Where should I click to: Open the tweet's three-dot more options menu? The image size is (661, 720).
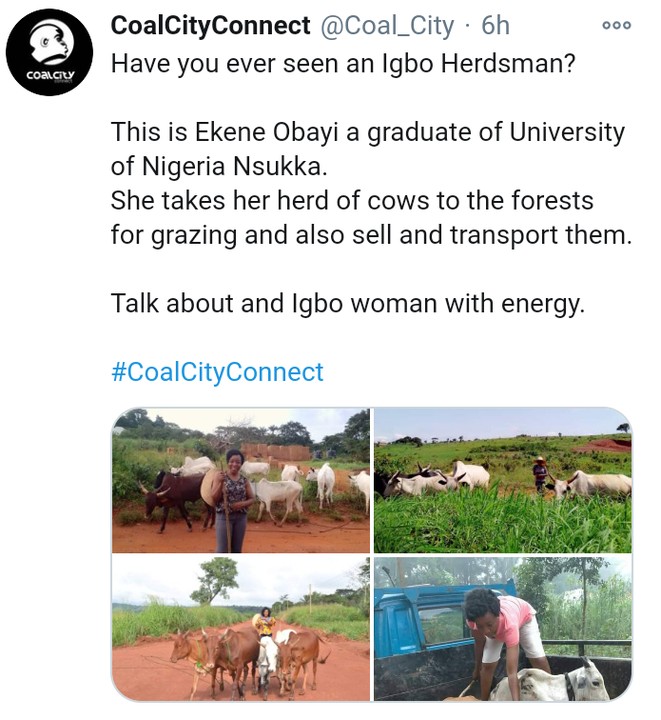click(616, 26)
